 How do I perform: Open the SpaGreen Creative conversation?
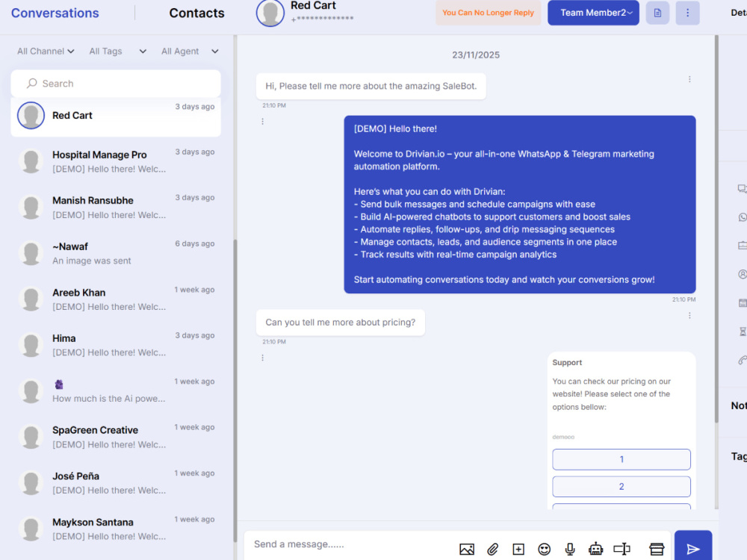point(116,437)
